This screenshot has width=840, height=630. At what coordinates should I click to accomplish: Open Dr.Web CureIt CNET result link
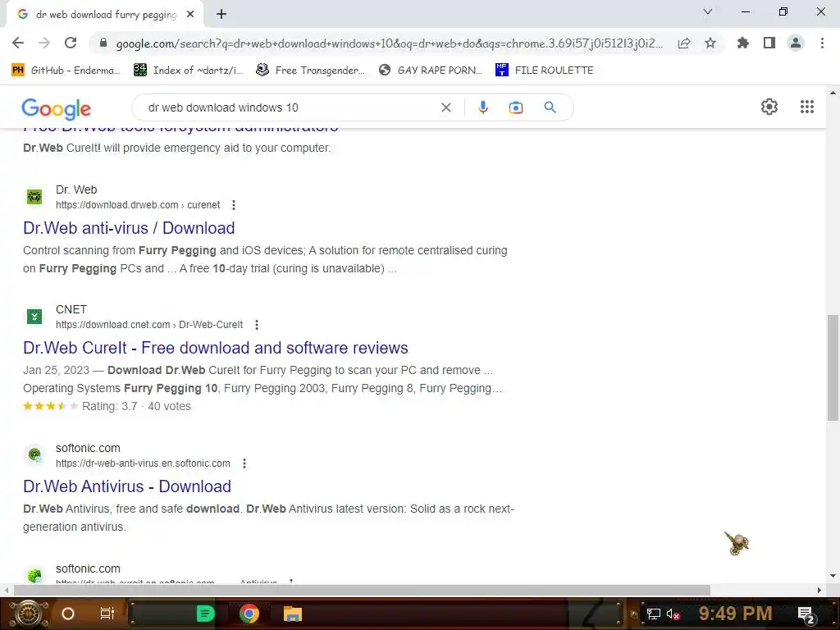pyautogui.click(x=216, y=348)
